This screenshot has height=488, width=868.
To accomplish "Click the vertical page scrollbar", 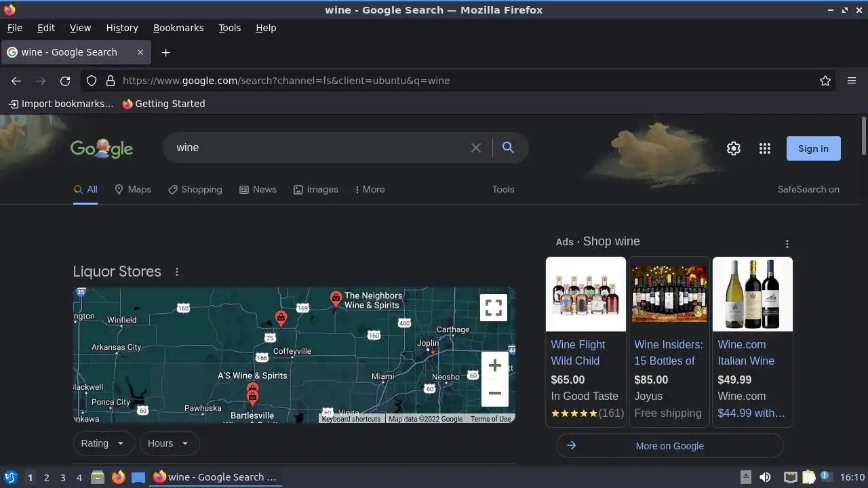I will coord(863,136).
